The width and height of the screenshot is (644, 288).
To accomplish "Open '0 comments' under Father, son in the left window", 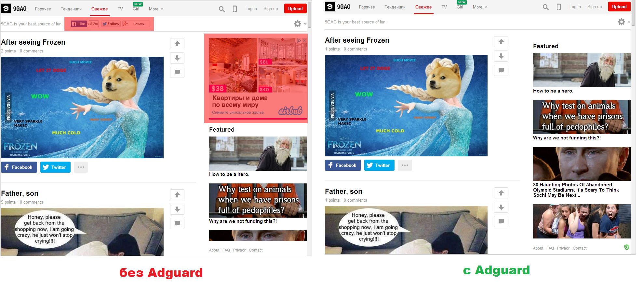I will [31, 202].
